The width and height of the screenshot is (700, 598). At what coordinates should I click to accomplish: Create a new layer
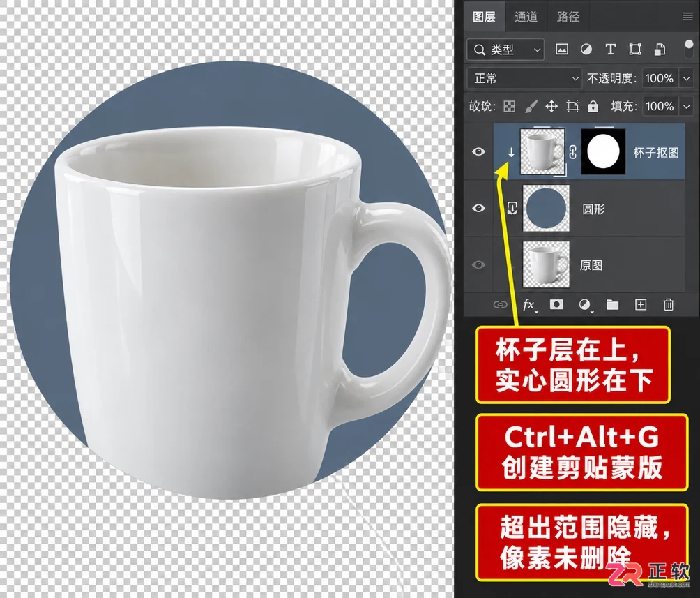[641, 305]
